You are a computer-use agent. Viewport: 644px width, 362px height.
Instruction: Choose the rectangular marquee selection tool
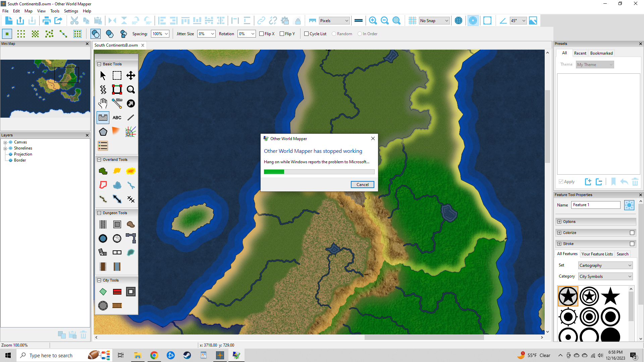(117, 75)
